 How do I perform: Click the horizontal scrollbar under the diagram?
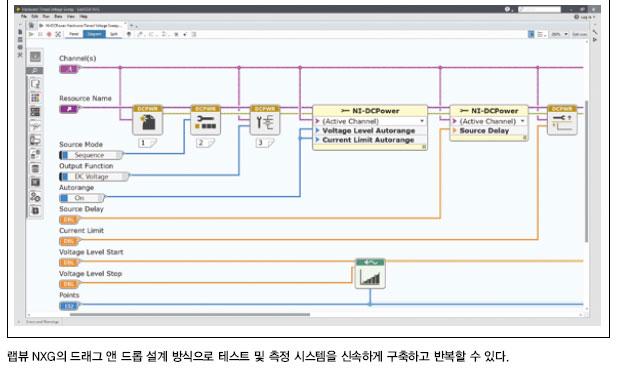pyautogui.click(x=190, y=315)
